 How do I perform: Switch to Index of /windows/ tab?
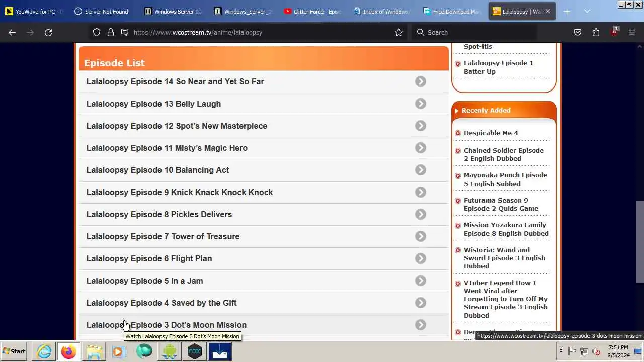coord(382,11)
